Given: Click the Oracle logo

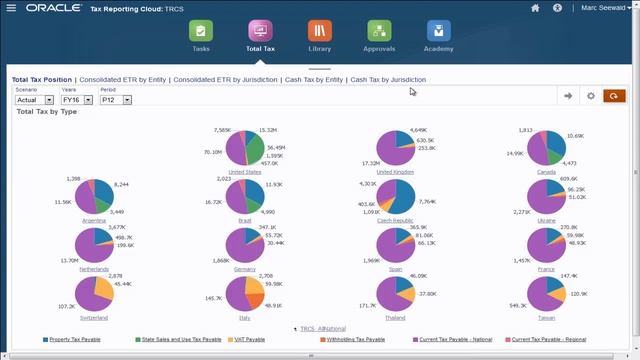Looking at the screenshot, I should coord(54,8).
